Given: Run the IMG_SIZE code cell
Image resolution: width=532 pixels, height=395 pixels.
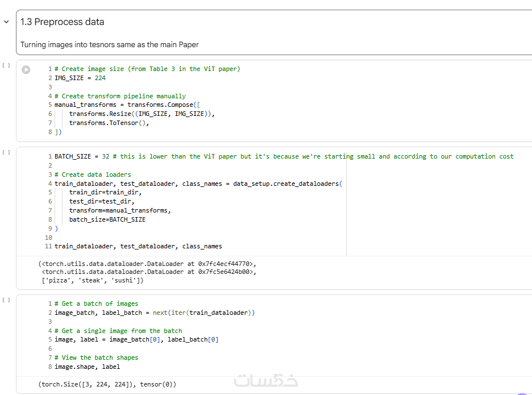Looking at the screenshot, I should 26,69.
